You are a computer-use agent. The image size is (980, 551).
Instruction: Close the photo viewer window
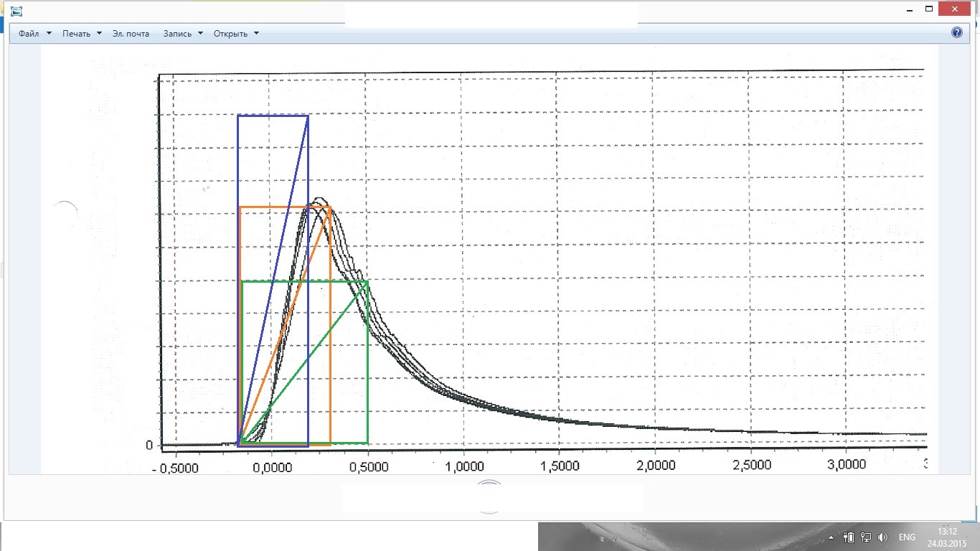point(959,9)
